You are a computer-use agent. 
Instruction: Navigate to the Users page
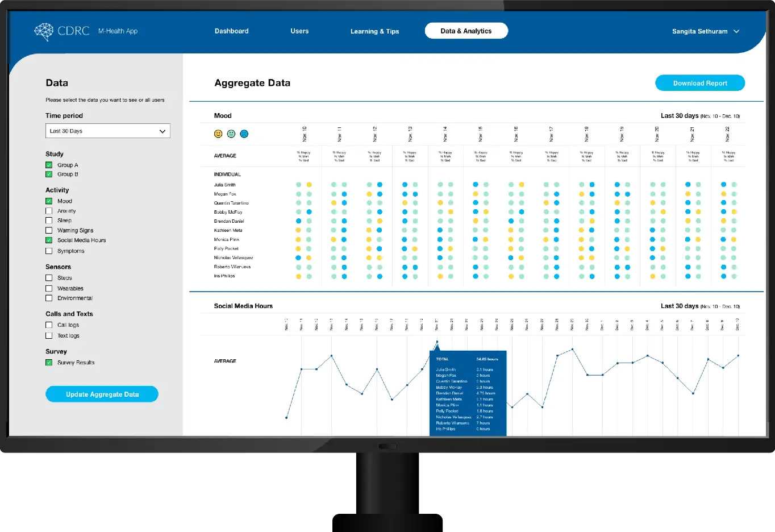point(299,31)
